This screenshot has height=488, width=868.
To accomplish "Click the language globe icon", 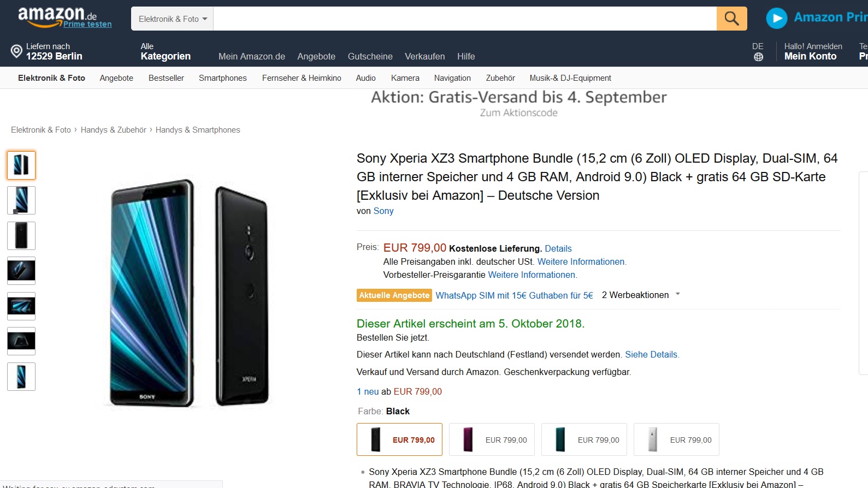I will (758, 57).
